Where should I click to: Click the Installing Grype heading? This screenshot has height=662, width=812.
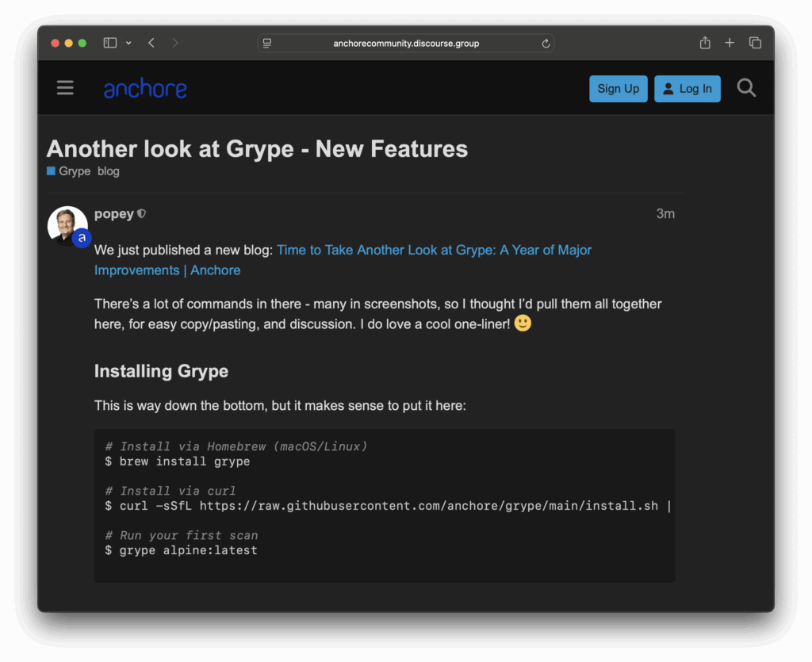click(x=161, y=371)
